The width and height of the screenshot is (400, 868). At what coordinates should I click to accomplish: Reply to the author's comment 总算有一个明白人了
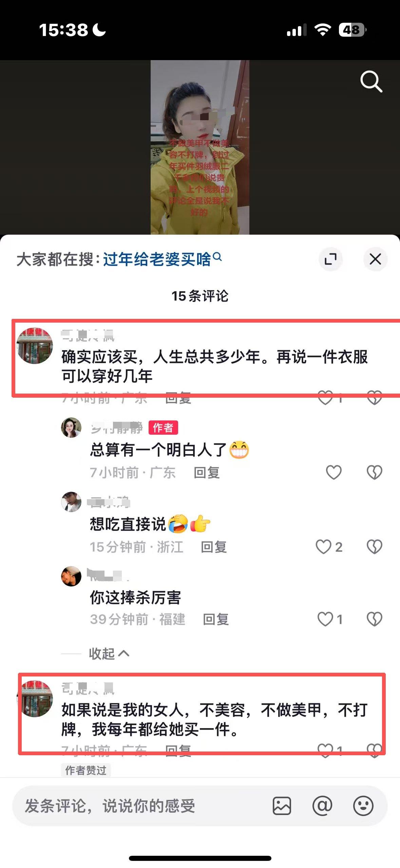click(207, 472)
